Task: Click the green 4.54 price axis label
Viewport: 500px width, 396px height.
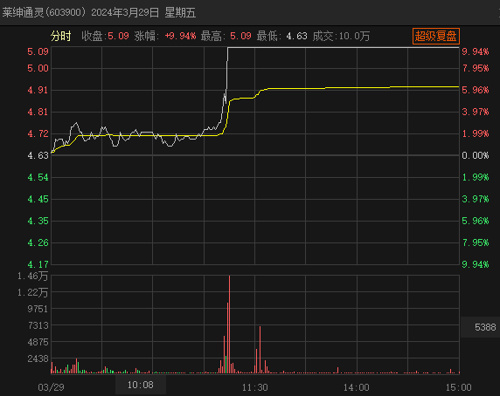Action: (x=38, y=177)
